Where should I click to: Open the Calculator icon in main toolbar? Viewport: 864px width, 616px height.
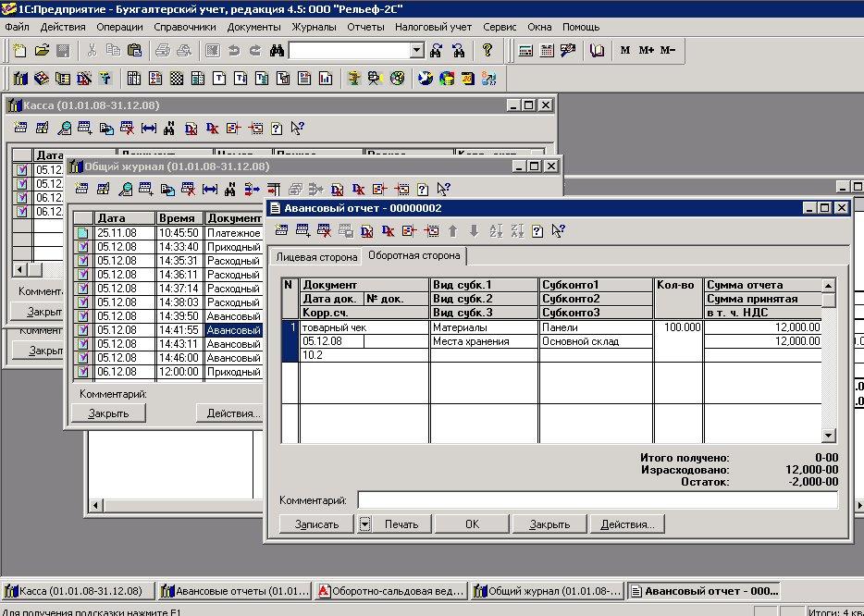525,51
